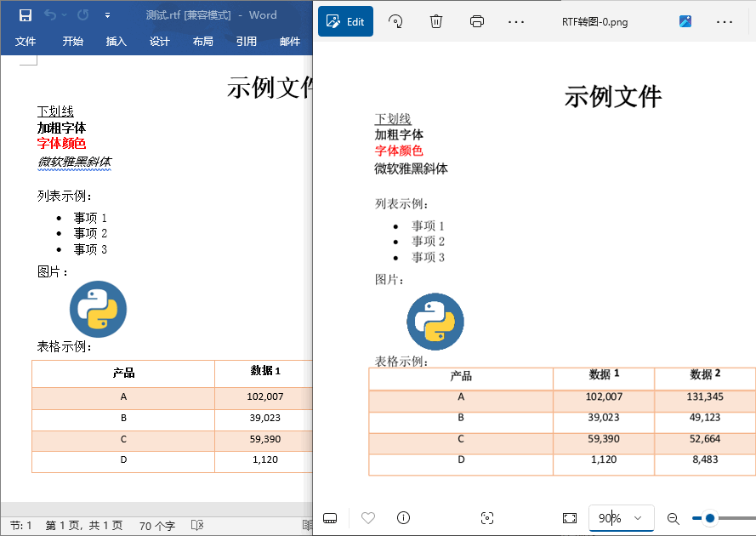
Task: Toggle favorite heart for this image
Action: pos(367,517)
